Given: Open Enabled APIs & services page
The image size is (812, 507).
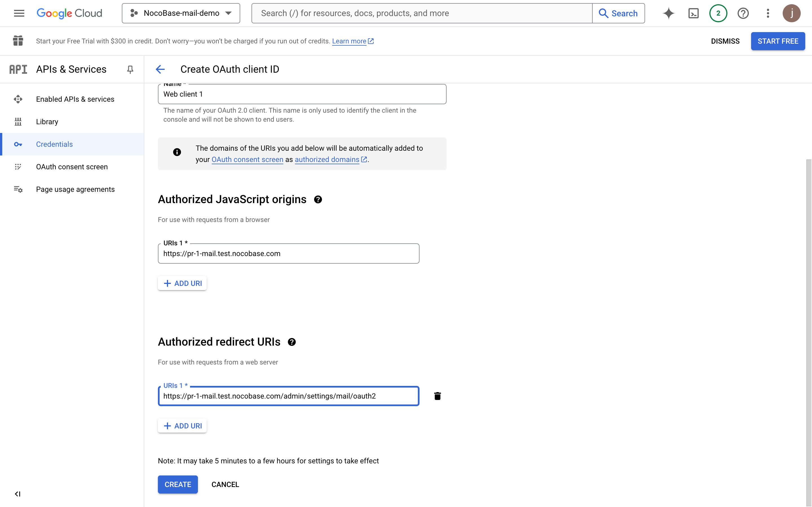Looking at the screenshot, I should tap(75, 99).
